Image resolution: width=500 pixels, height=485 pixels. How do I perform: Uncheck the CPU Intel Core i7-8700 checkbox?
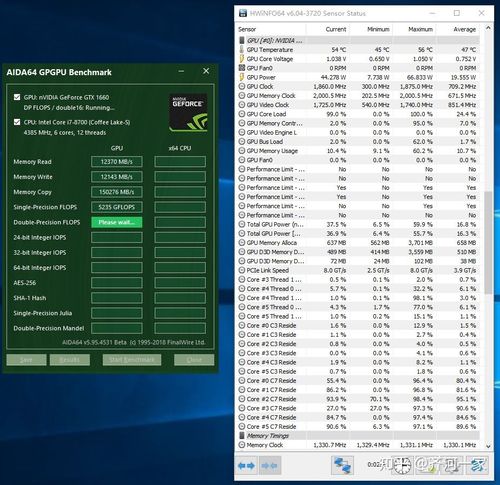coord(17,122)
